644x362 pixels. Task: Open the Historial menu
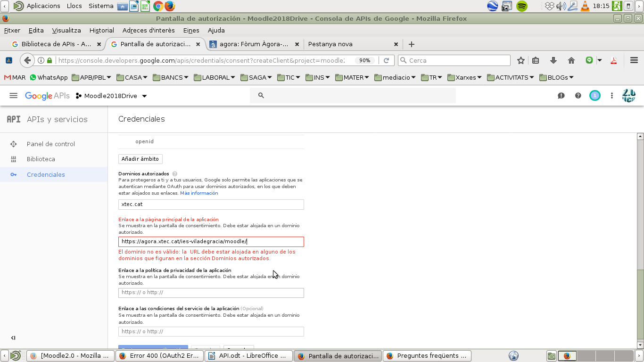click(x=101, y=30)
